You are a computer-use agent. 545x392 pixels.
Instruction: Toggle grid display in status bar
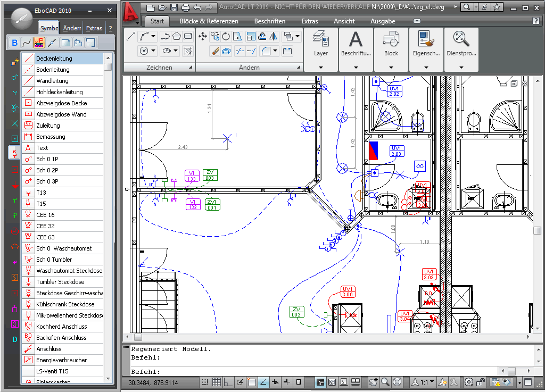(217, 382)
